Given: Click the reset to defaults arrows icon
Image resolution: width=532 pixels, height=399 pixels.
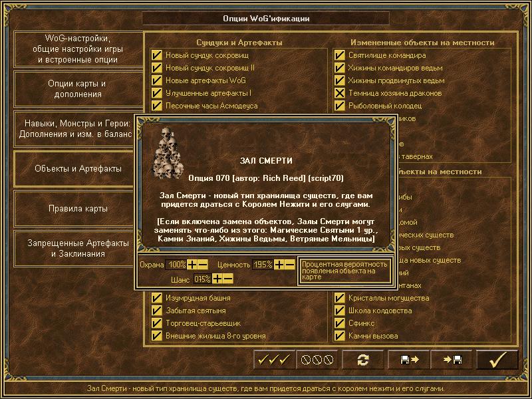Looking at the screenshot, I should pos(362,359).
